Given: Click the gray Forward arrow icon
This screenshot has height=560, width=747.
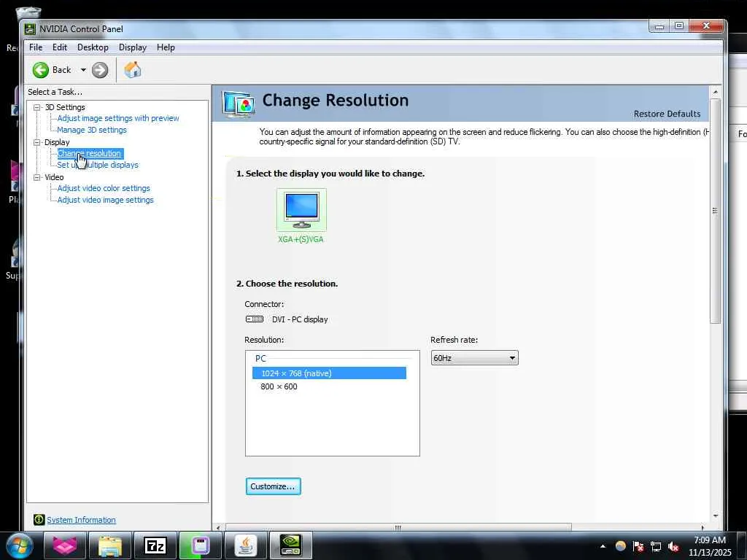Looking at the screenshot, I should tap(99, 70).
